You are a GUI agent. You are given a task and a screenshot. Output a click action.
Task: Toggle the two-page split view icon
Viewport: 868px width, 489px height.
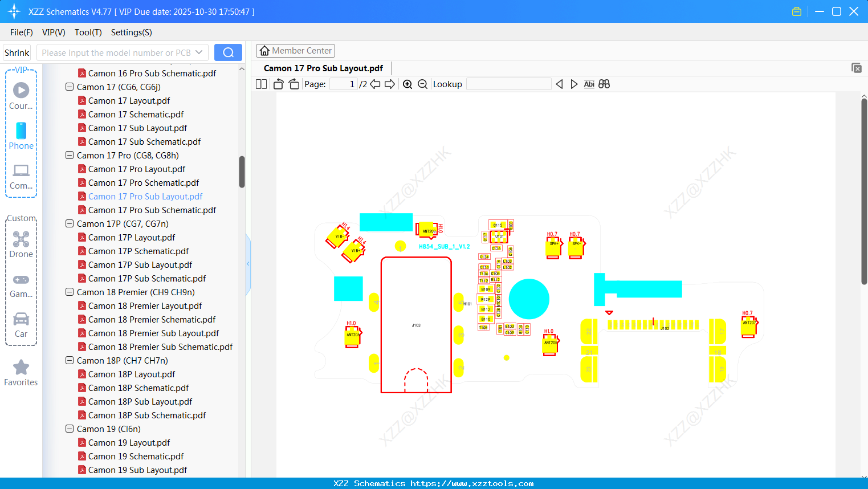coord(261,84)
